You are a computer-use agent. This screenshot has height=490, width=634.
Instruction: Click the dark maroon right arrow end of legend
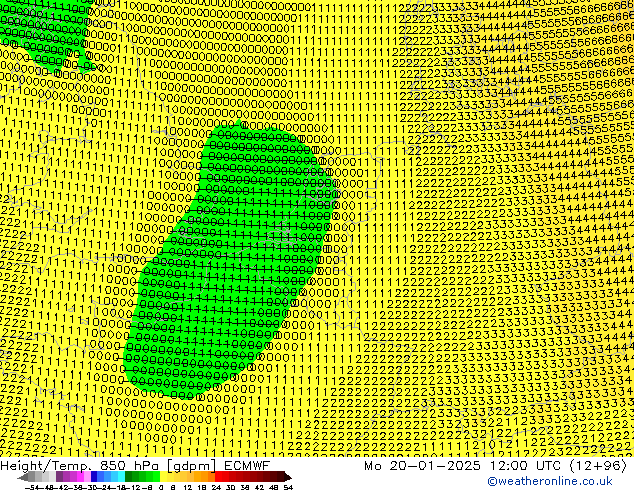point(288,477)
